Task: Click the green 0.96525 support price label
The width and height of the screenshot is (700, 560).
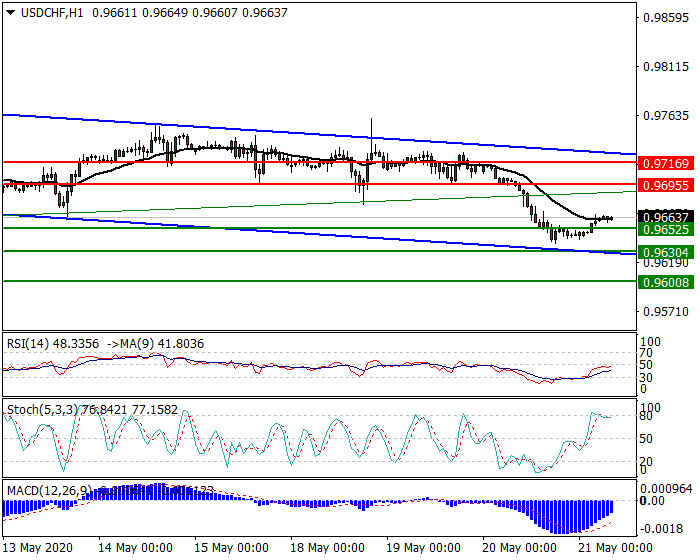Action: pos(666,230)
